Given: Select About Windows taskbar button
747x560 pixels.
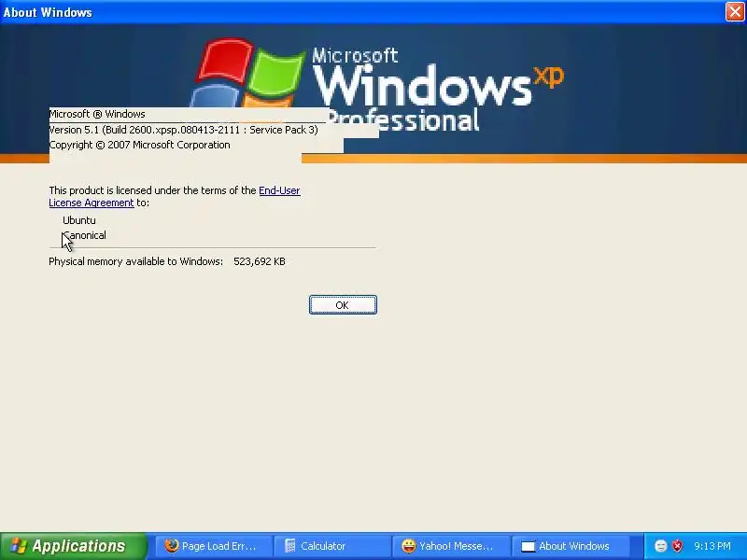Looking at the screenshot, I should (x=570, y=546).
